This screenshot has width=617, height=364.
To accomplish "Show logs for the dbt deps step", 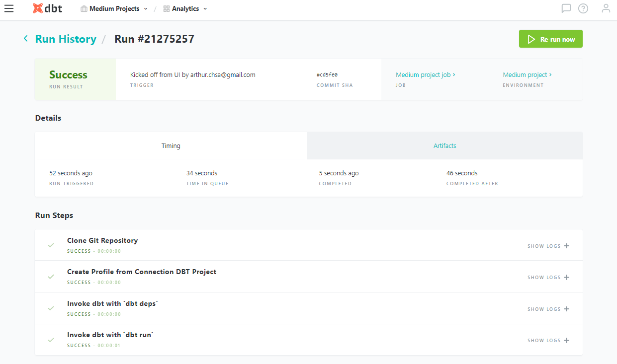I will click(x=548, y=309).
